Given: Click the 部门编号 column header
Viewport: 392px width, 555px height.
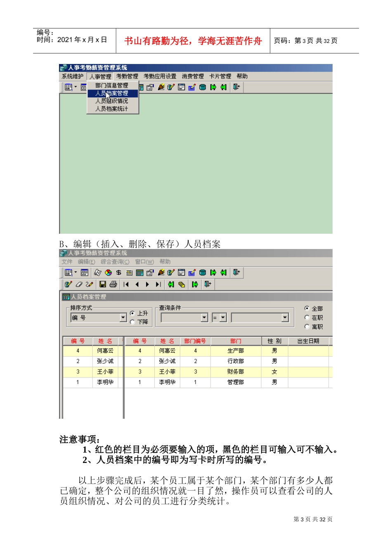Looking at the screenshot, I should tap(195, 341).
